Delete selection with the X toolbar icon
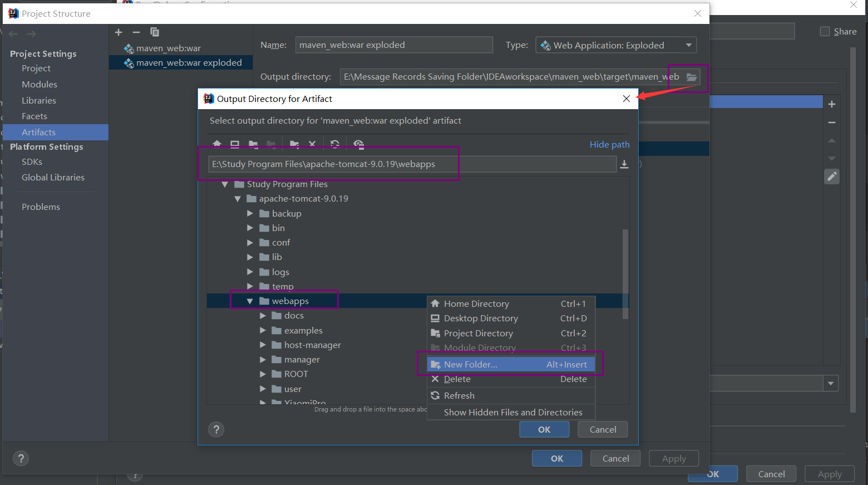Viewport: 868px width, 485px height. click(x=312, y=144)
